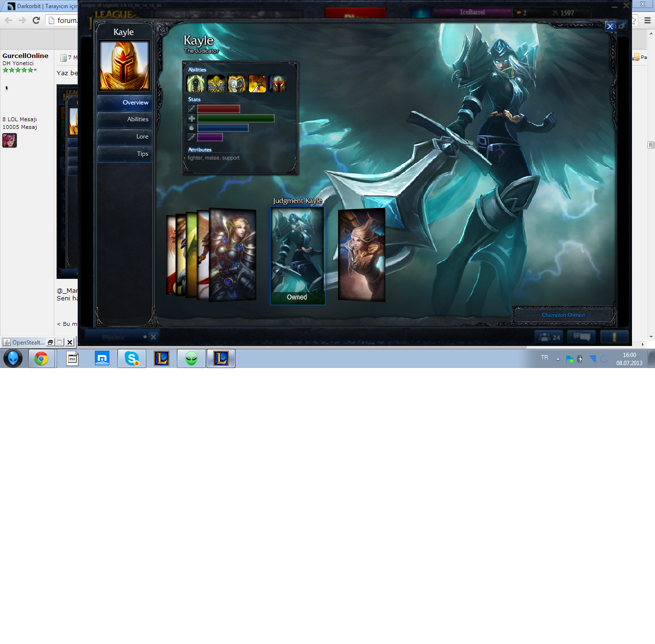Open Skype from the taskbar
Image resolution: width=655 pixels, height=644 pixels.
132,358
